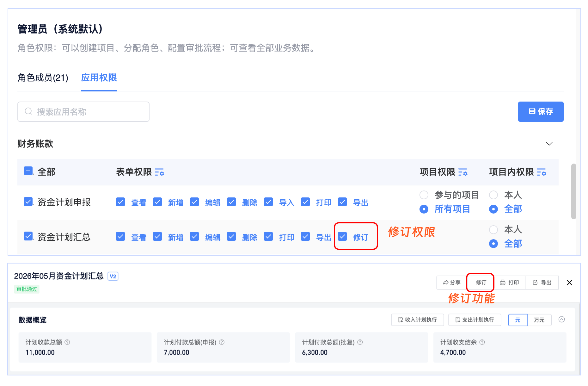The height and width of the screenshot is (386, 588).
Task: Click the 搜索应用名称 search field
Action: (x=83, y=112)
